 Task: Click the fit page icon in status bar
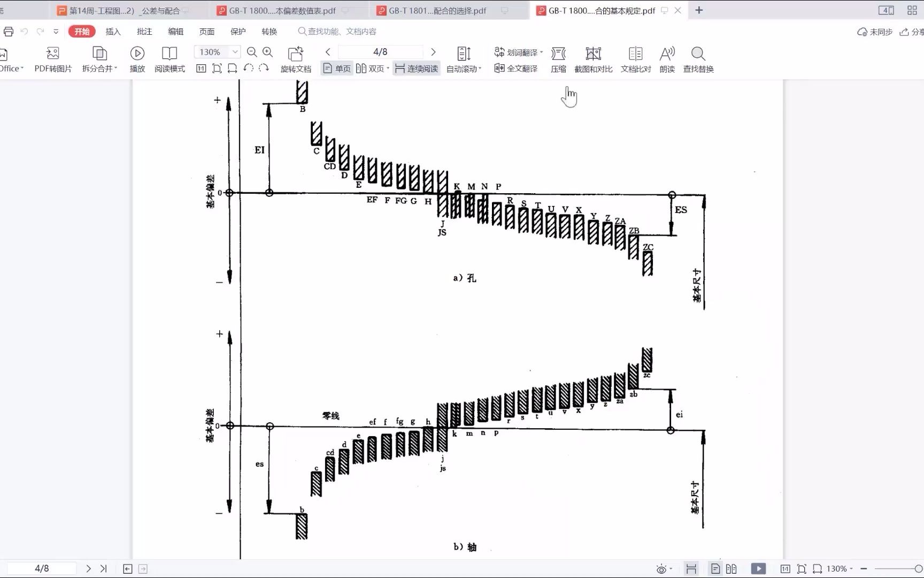coord(801,569)
